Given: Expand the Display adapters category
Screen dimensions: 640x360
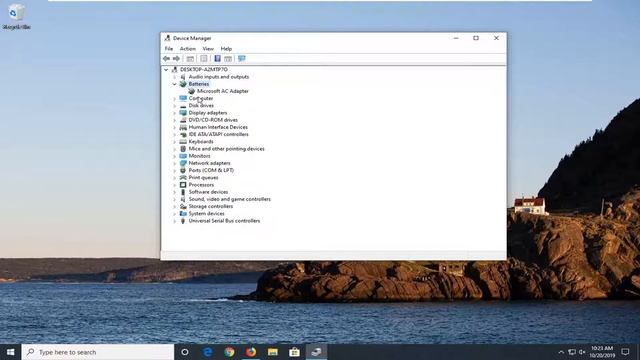Looking at the screenshot, I should pyautogui.click(x=175, y=113).
